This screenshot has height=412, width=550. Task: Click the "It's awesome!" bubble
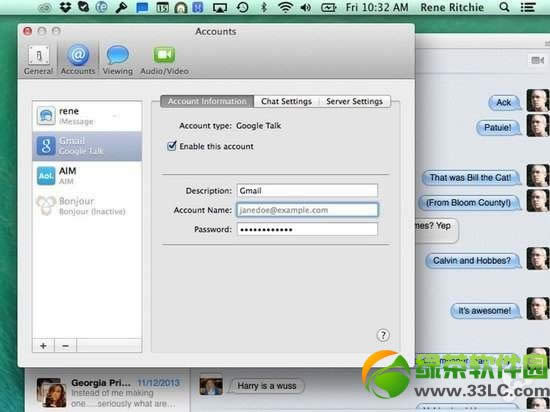tap(485, 311)
